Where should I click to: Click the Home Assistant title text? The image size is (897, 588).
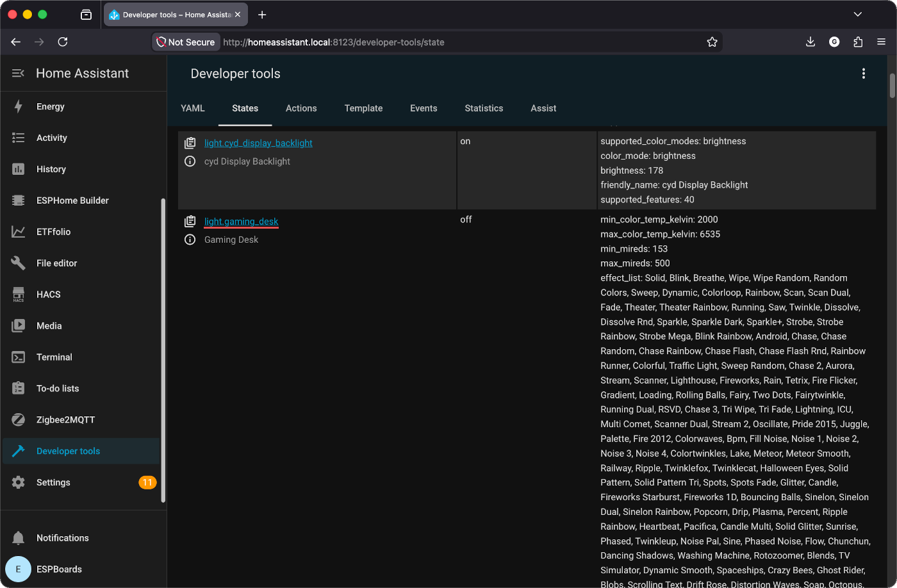pyautogui.click(x=83, y=74)
